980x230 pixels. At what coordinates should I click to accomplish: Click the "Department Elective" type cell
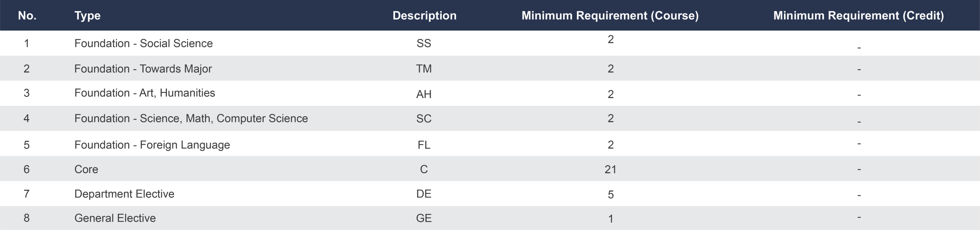tap(124, 194)
